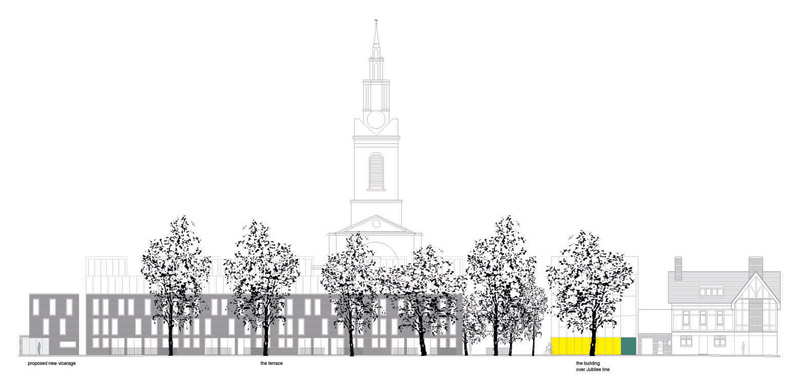Image resolution: width=800 pixels, height=376 pixels.
Task: Click the left chimney of right house
Action: coord(678,268)
